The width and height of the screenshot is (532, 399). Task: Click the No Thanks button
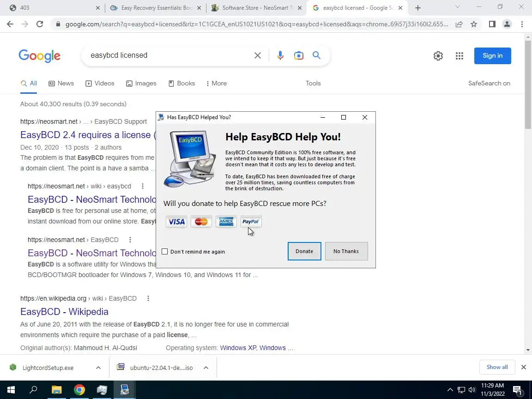tap(346, 251)
